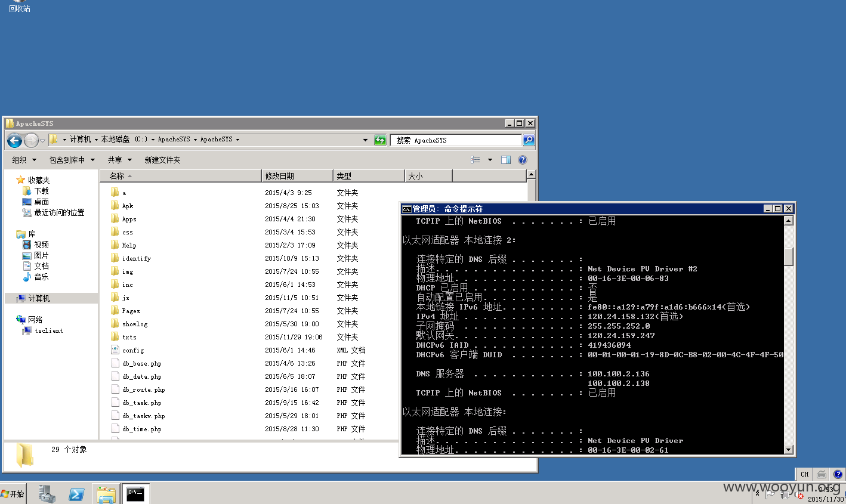Screen dimensions: 846x504
Task: Click the CH language indicator
Action: 805,474
